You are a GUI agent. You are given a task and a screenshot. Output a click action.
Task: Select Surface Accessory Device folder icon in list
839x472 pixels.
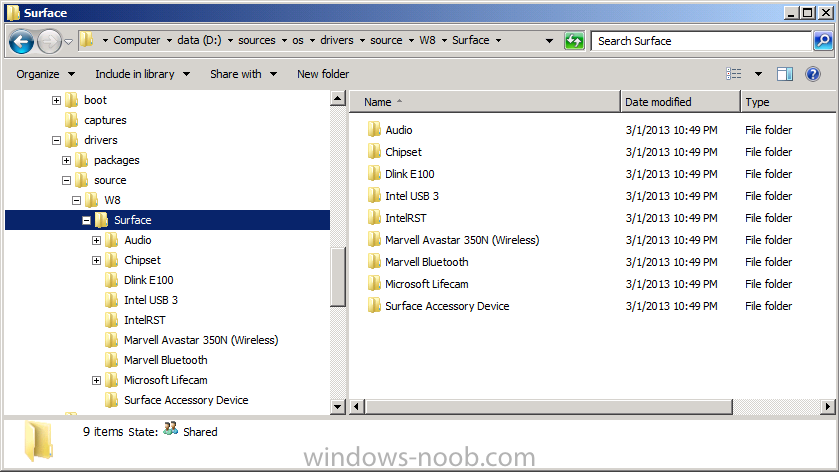pos(374,306)
